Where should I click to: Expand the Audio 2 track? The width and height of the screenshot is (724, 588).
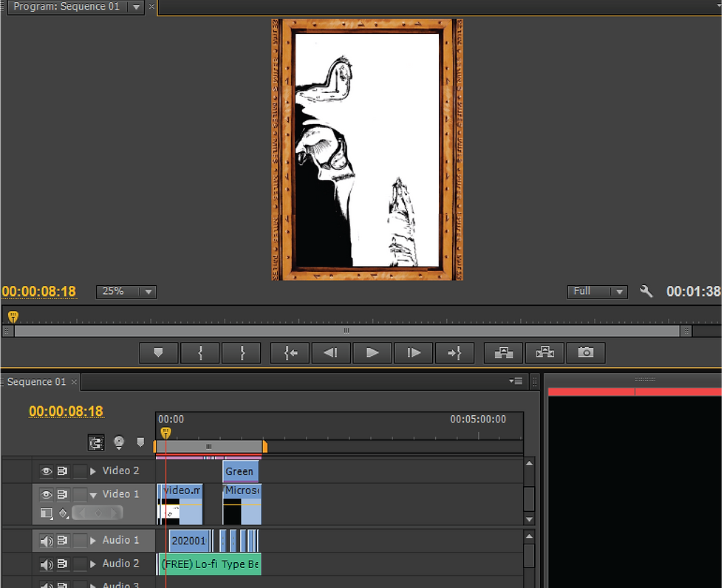(x=93, y=564)
